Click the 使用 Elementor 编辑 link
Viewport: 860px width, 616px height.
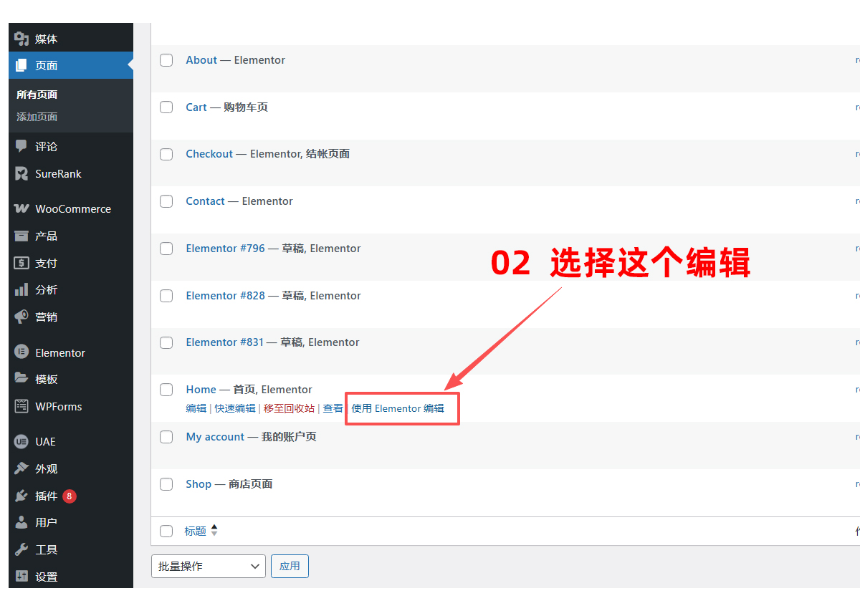[398, 408]
